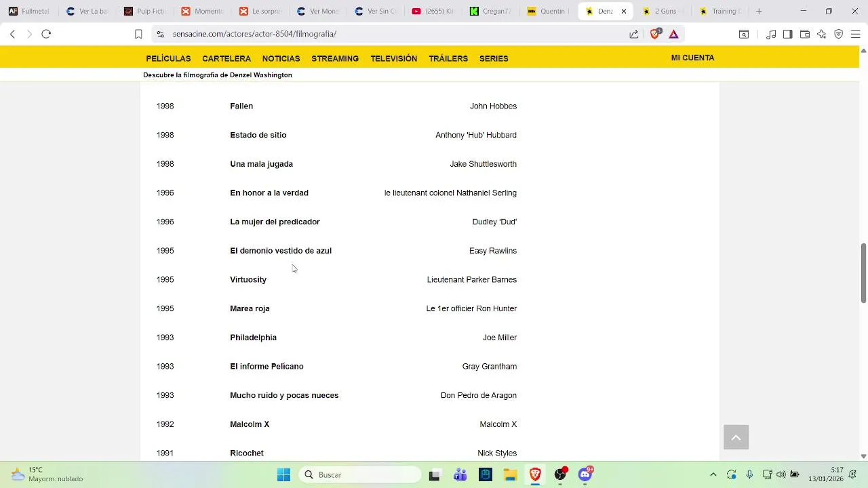The width and height of the screenshot is (868, 488).
Task: Open Mucho ruido y pocas nueces
Action: point(284,396)
